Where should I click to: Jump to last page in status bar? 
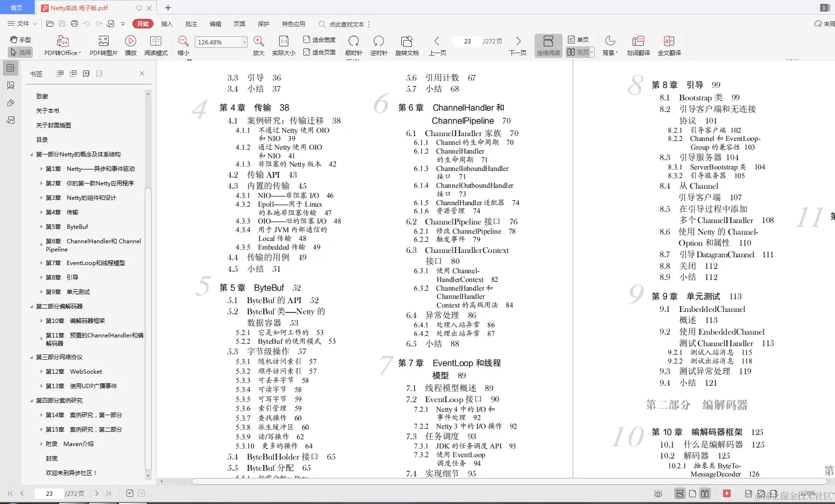tap(109, 493)
